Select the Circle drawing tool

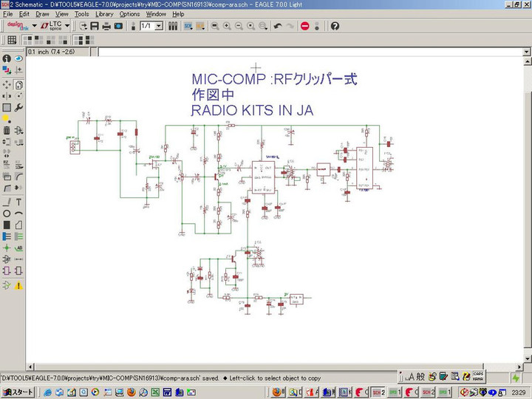pos(7,214)
